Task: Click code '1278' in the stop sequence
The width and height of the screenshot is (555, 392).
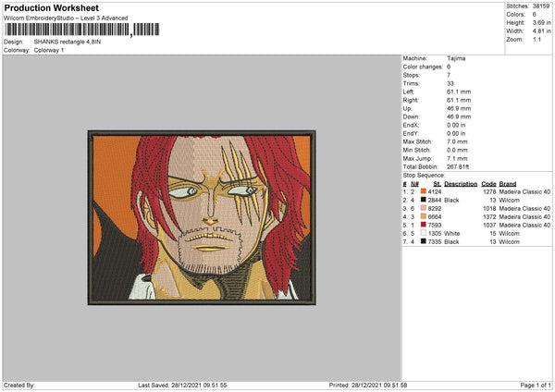Action: (489, 191)
